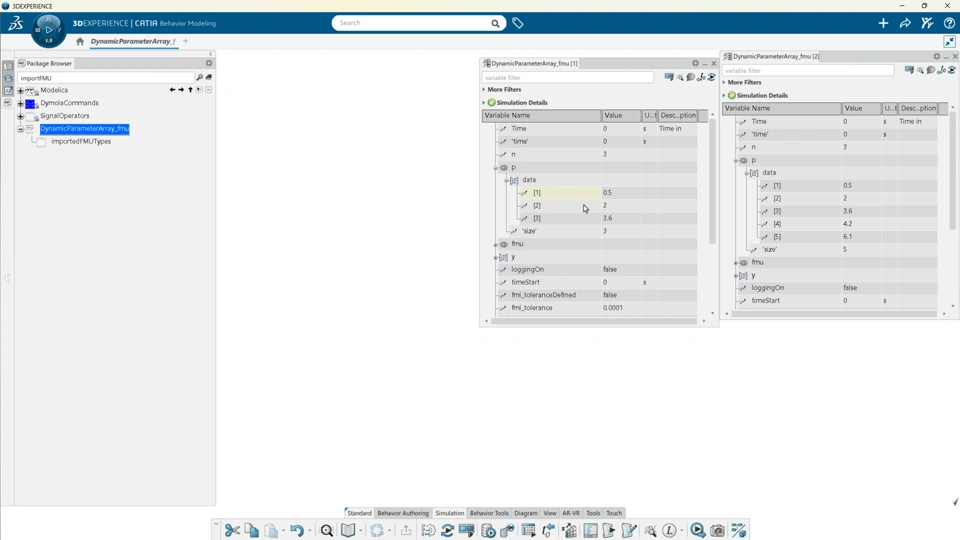Switch to the Standard toolbar tab
The height and width of the screenshot is (540, 960).
pyautogui.click(x=359, y=513)
